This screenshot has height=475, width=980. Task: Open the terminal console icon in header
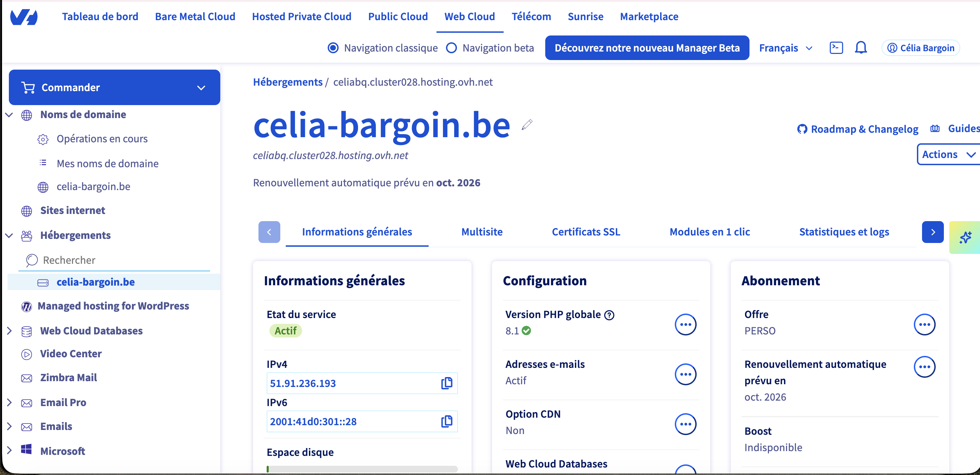click(836, 48)
